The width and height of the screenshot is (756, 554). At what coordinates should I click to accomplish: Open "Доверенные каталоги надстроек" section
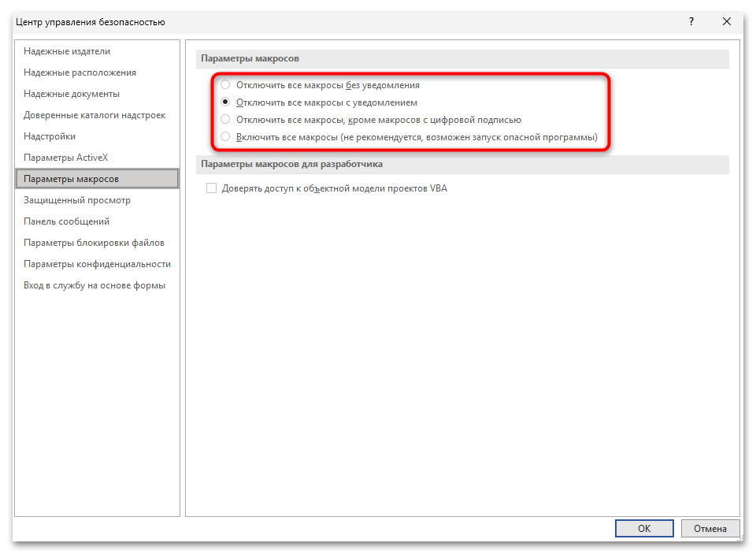point(98,115)
